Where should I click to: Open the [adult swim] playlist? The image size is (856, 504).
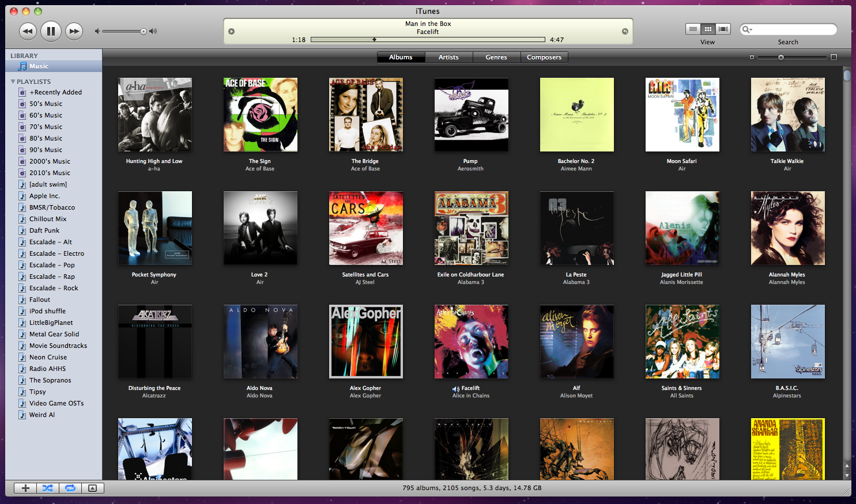54,184
